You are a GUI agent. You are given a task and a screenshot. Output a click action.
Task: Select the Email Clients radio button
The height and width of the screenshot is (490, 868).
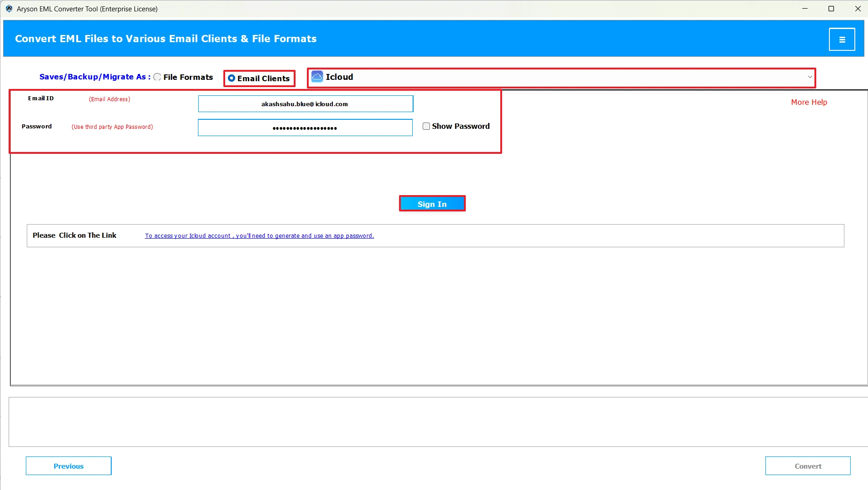pos(232,78)
